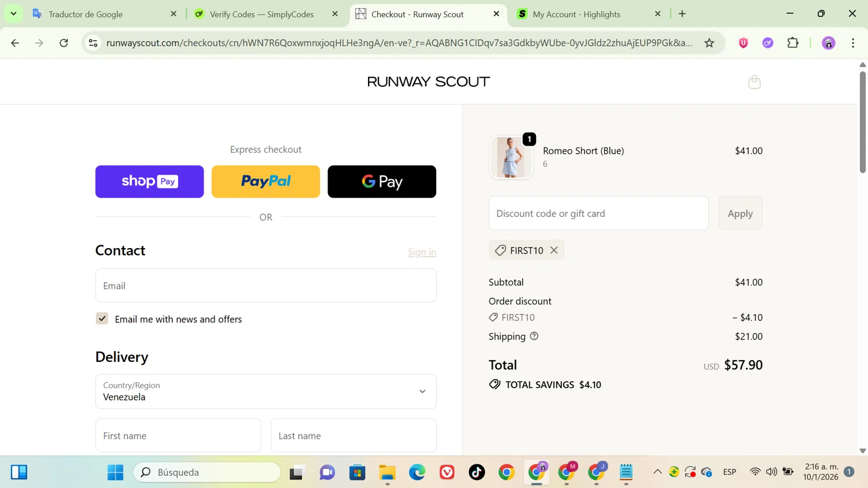The width and height of the screenshot is (868, 488).
Task: Expand the Country/Region dropdown
Action: pyautogui.click(x=266, y=391)
